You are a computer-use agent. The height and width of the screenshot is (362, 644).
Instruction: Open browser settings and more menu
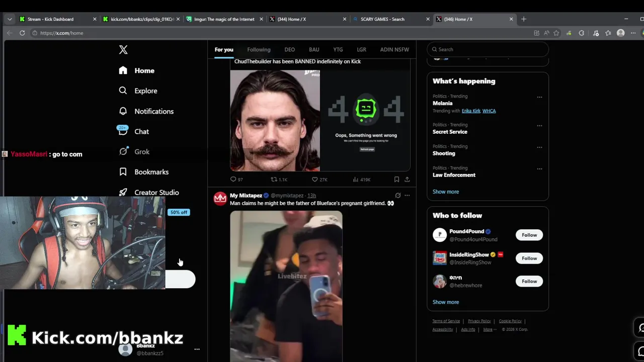[x=633, y=33]
